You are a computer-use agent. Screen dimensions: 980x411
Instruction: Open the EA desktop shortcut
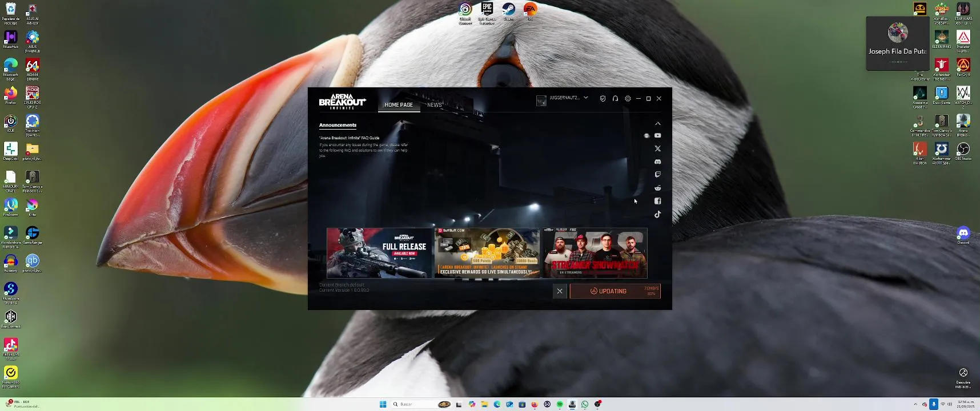[531, 11]
